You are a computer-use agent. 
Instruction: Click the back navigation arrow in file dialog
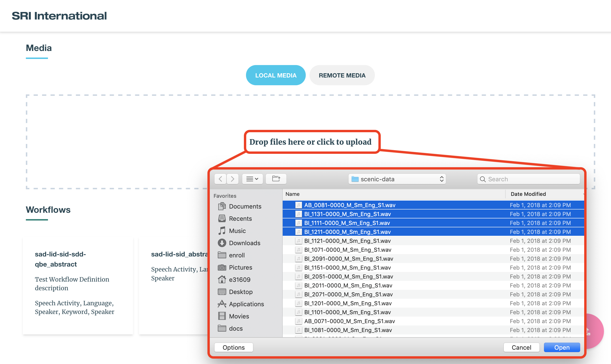(220, 179)
